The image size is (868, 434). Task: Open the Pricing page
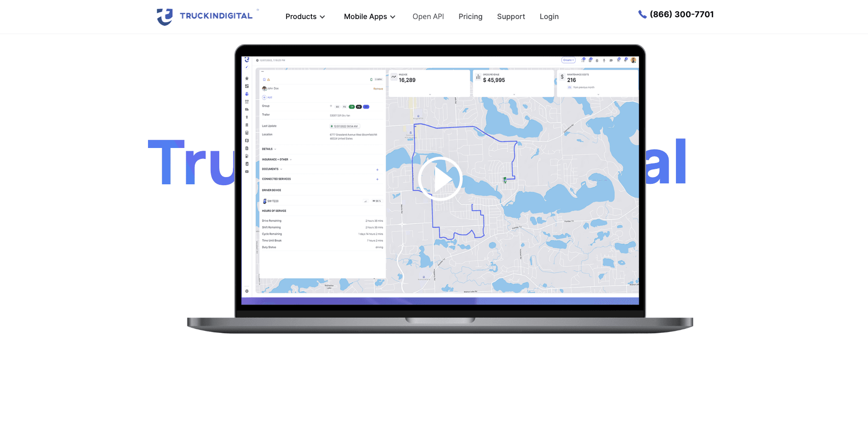(470, 17)
